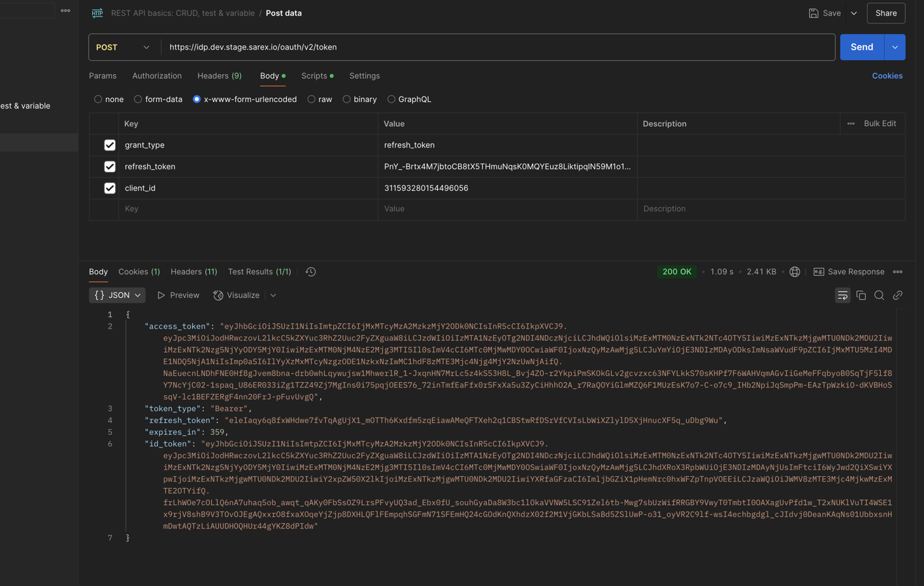Select the x-www-form-urlencoded body type

click(x=197, y=99)
